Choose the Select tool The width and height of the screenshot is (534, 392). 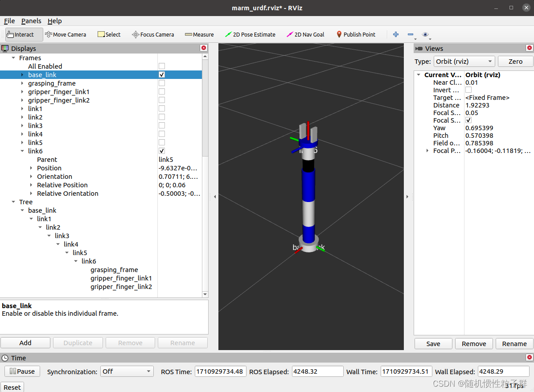109,34
